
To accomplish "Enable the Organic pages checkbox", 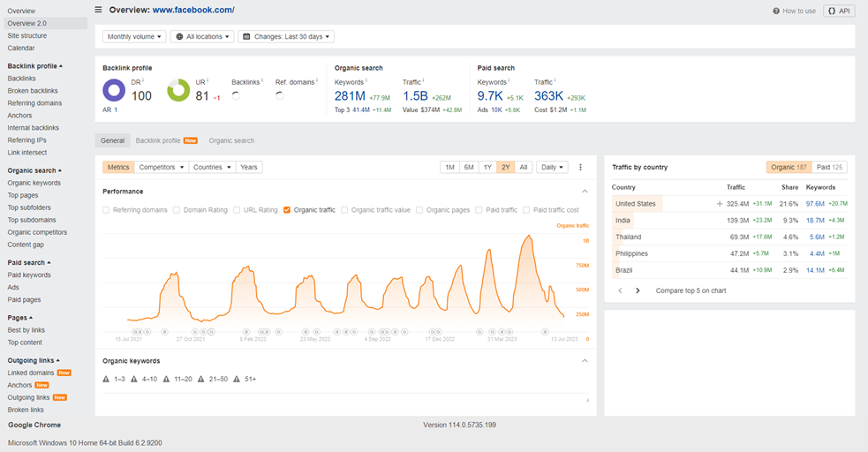I will click(x=419, y=210).
